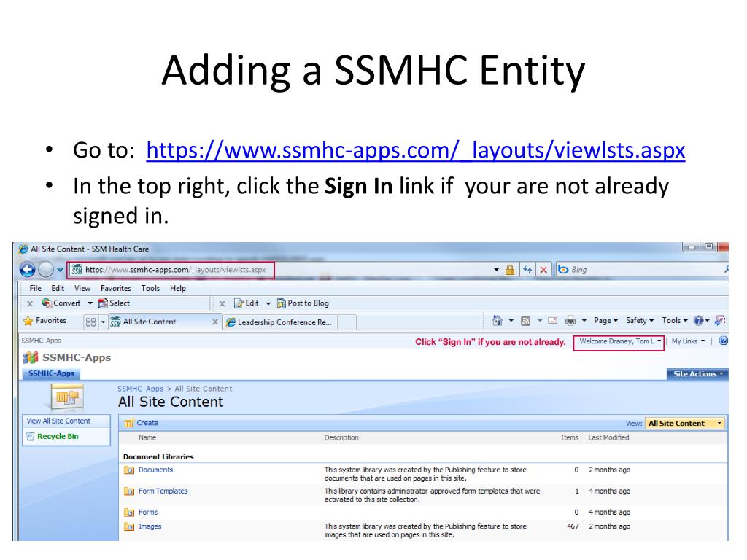This screenshot has width=747, height=560.
Task: Click the RSS feeds icon
Action: pyautogui.click(x=525, y=321)
